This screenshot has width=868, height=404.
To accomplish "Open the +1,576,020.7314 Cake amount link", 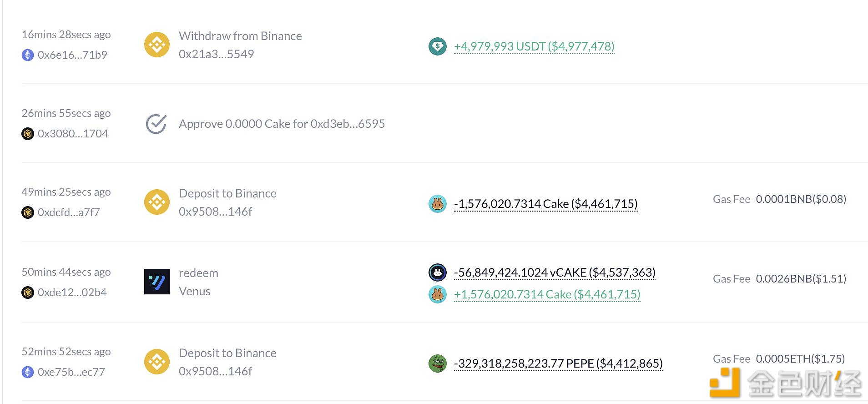I will click(x=547, y=294).
